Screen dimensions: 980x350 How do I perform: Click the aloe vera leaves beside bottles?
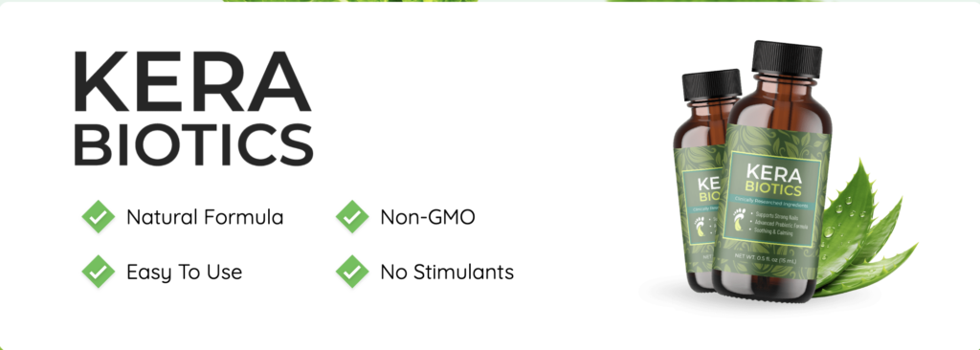tap(864, 232)
